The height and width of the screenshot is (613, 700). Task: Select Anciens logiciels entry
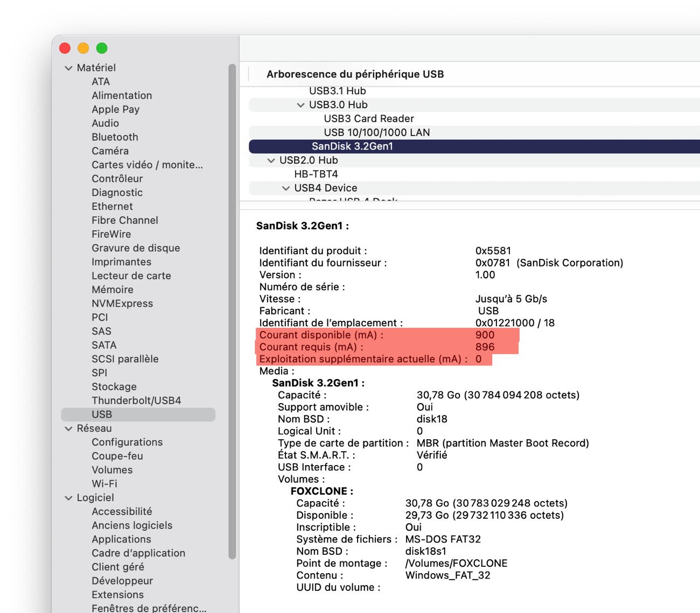pyautogui.click(x=132, y=525)
